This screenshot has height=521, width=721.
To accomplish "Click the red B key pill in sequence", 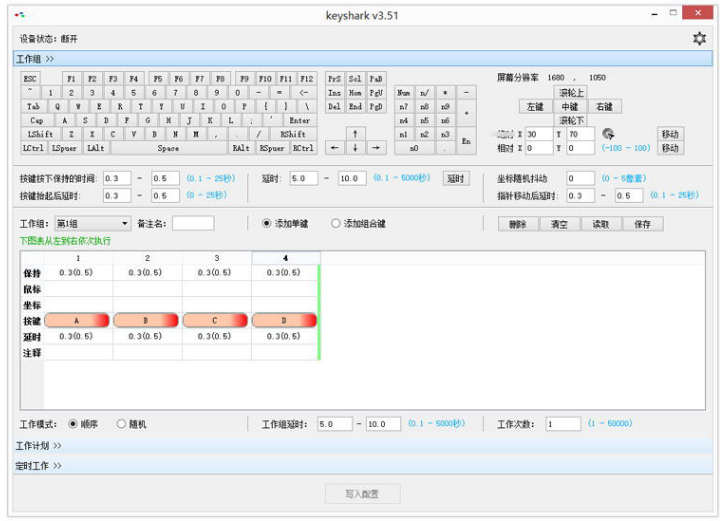I will pos(146,321).
